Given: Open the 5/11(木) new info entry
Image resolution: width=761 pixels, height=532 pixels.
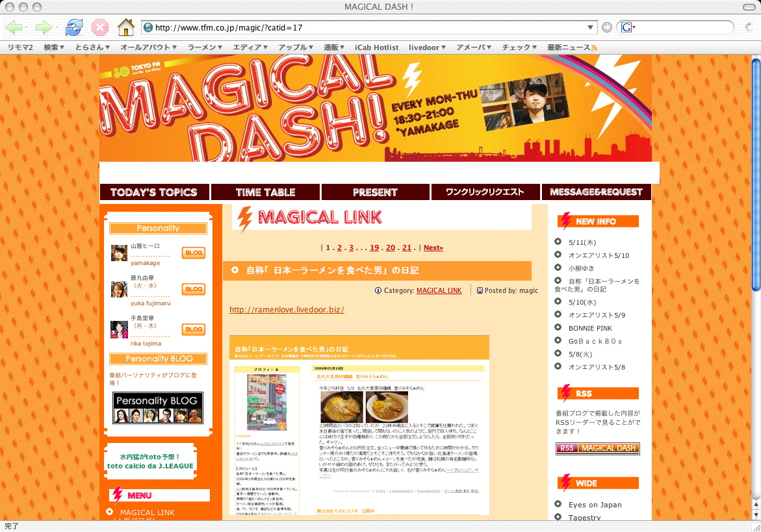Looking at the screenshot, I should pos(582,242).
